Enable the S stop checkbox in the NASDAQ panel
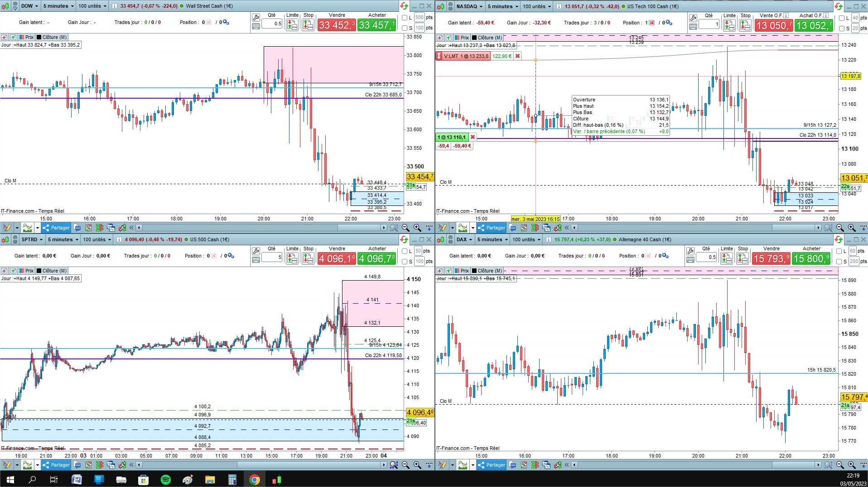This screenshot has height=487, width=868. coord(841,29)
